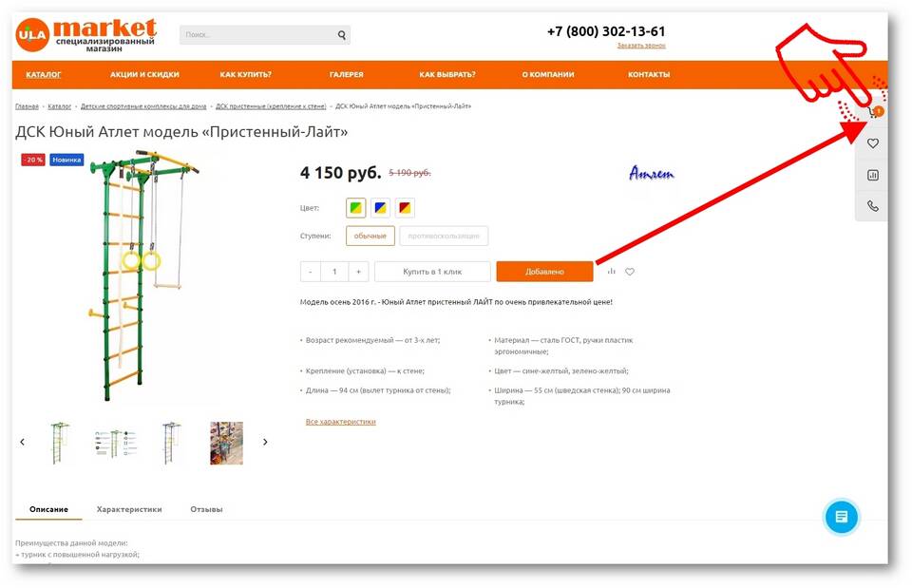Increase quantity with plus button
912x588 pixels.
358,272
